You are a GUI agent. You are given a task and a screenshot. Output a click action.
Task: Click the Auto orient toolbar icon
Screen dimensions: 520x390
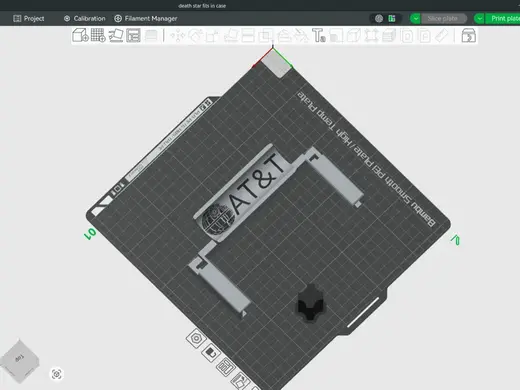tap(116, 35)
